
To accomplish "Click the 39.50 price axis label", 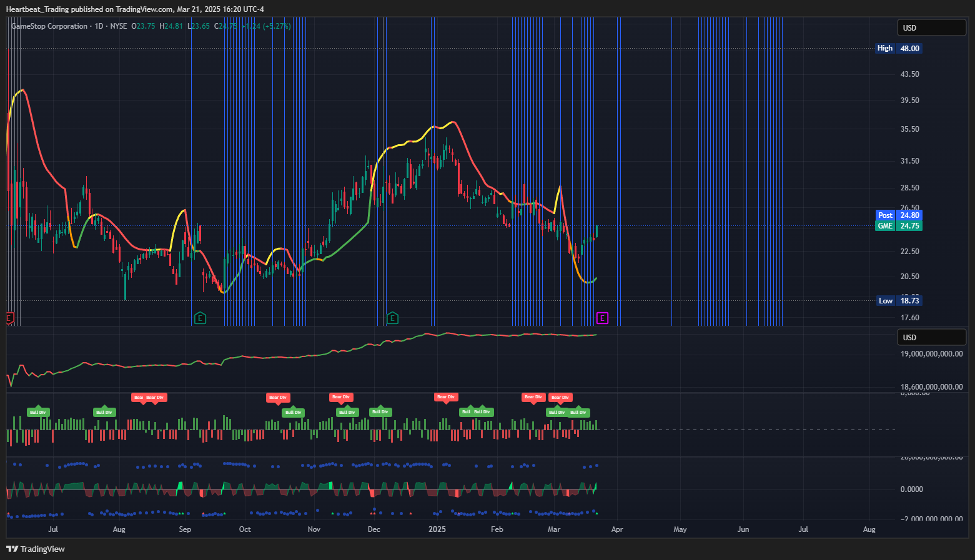I will [909, 100].
